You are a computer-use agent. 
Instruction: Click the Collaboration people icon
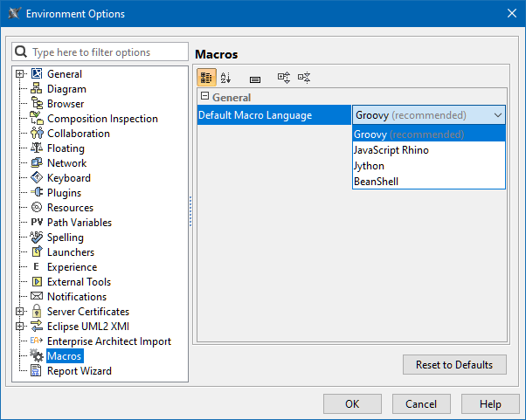37,133
